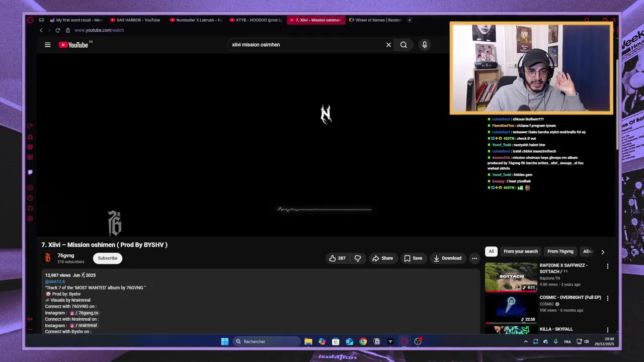Dislike the Xiivi video
The width and height of the screenshot is (644, 362).
click(x=358, y=258)
